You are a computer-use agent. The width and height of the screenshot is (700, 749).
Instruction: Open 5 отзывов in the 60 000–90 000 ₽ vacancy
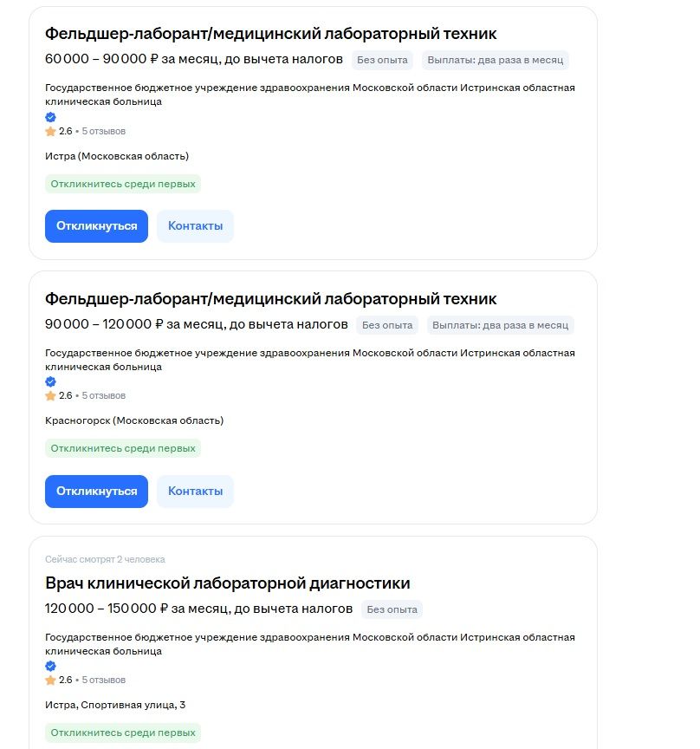click(x=104, y=132)
